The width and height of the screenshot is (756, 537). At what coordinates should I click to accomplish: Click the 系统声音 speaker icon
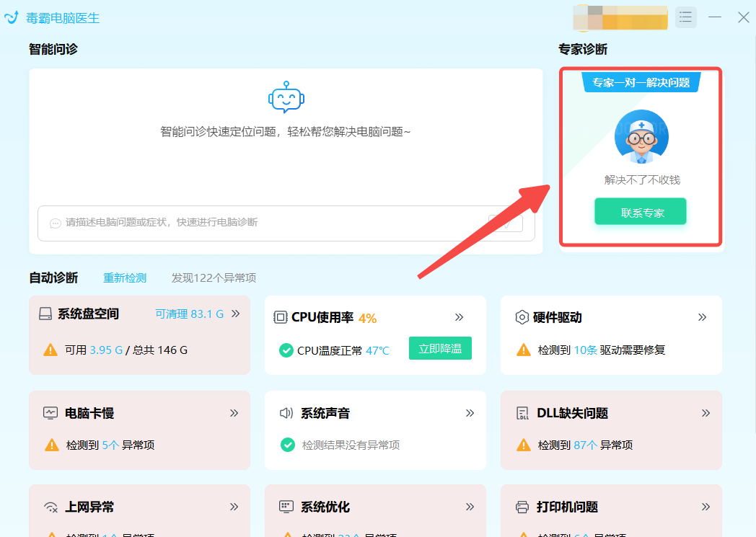point(284,412)
